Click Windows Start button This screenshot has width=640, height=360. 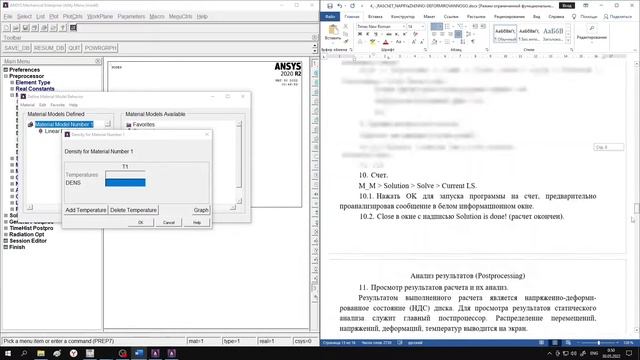pyautogui.click(x=8, y=353)
